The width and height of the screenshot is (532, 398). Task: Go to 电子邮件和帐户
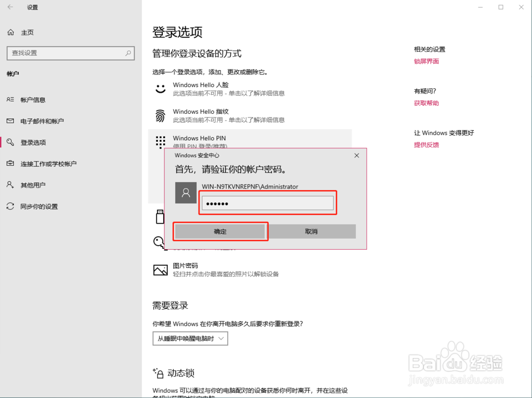42,121
